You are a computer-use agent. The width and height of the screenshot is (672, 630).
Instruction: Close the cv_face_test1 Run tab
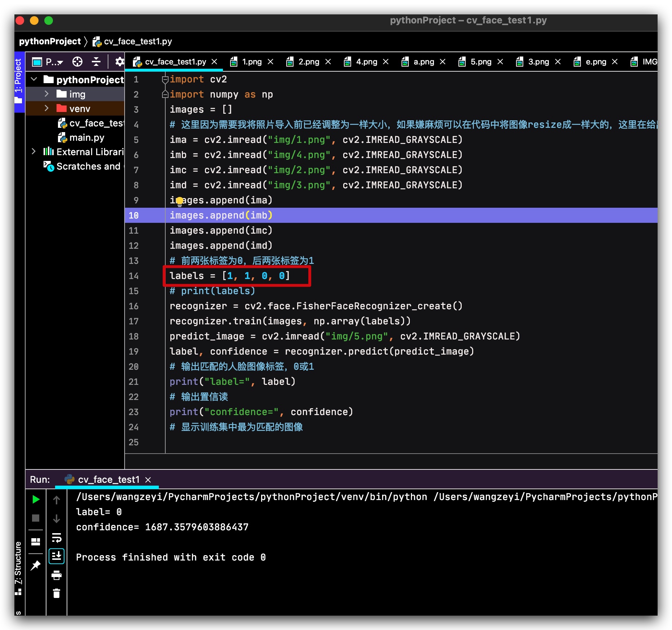pyautogui.click(x=148, y=480)
